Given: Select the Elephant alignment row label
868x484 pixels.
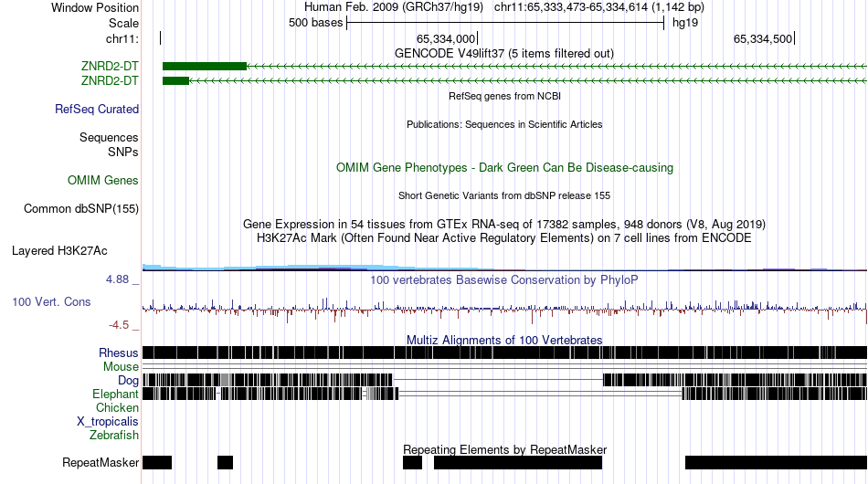Looking at the screenshot, I should pyautogui.click(x=115, y=394).
